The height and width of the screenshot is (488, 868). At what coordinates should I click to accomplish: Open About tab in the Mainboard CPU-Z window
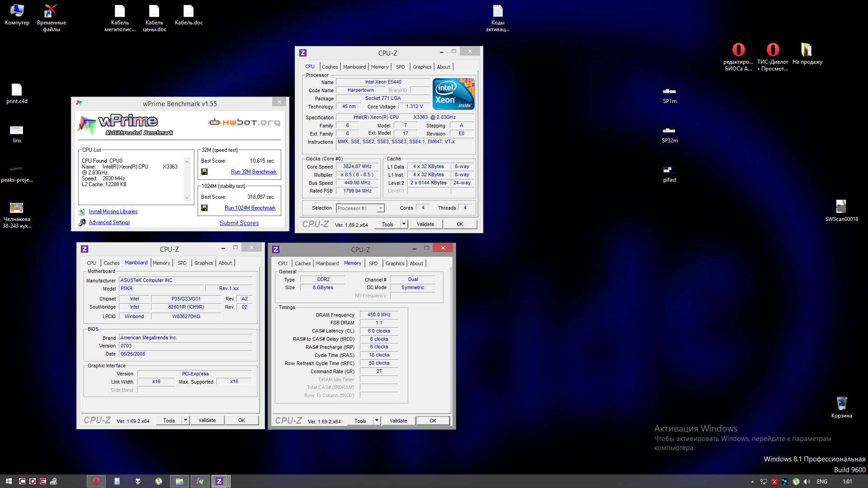point(225,263)
